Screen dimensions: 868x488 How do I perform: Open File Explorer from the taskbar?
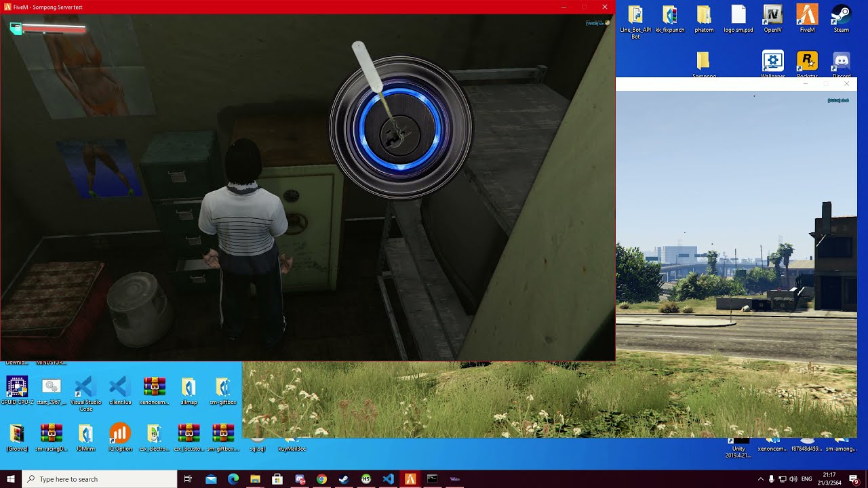pyautogui.click(x=255, y=479)
